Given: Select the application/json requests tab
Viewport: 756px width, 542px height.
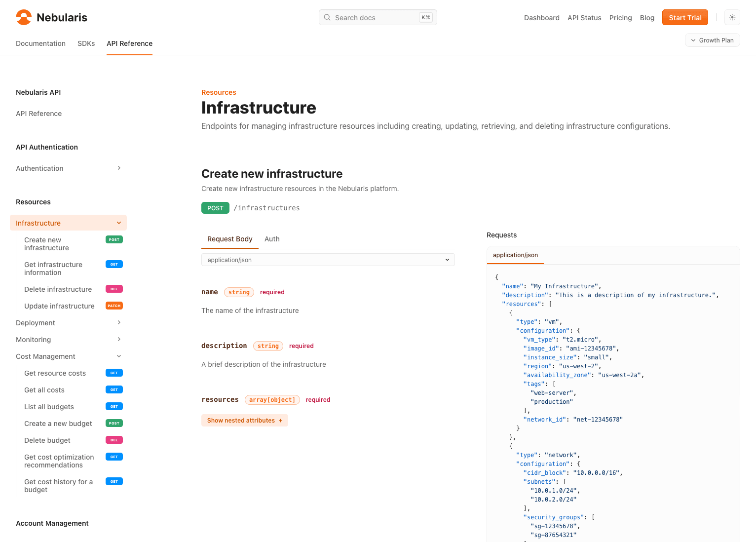Looking at the screenshot, I should point(515,255).
